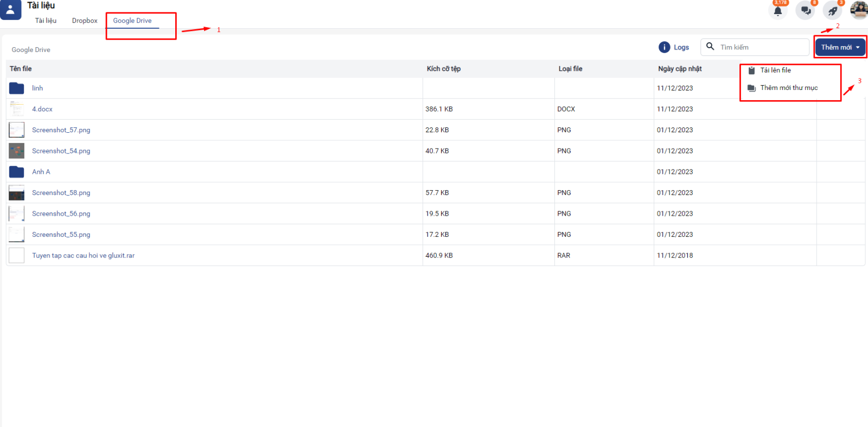Open the Anh A folder icon

click(x=17, y=172)
